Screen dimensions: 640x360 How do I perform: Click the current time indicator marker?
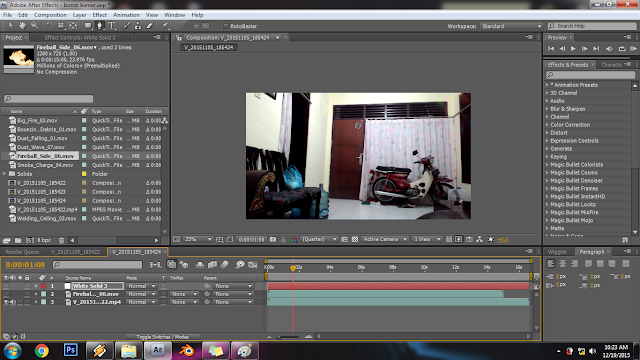click(x=293, y=268)
